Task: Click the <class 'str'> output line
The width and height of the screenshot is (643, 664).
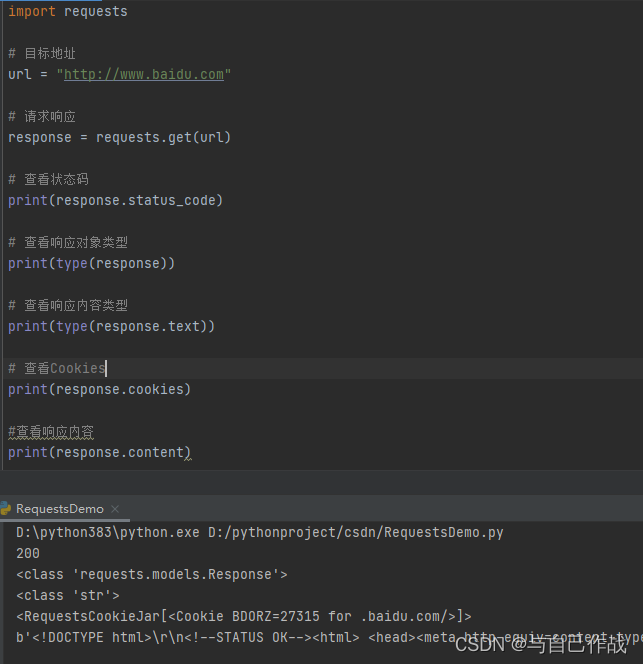Action: coord(68,595)
